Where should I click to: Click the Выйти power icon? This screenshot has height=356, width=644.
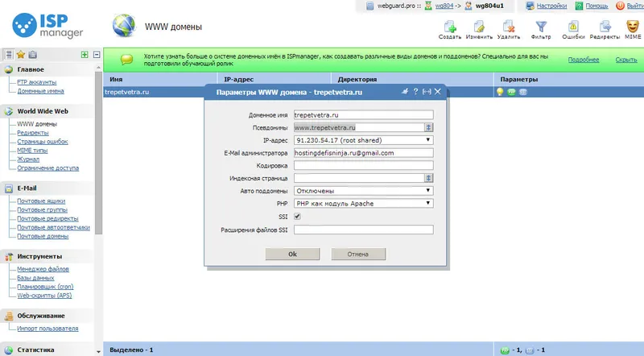[x=620, y=6]
